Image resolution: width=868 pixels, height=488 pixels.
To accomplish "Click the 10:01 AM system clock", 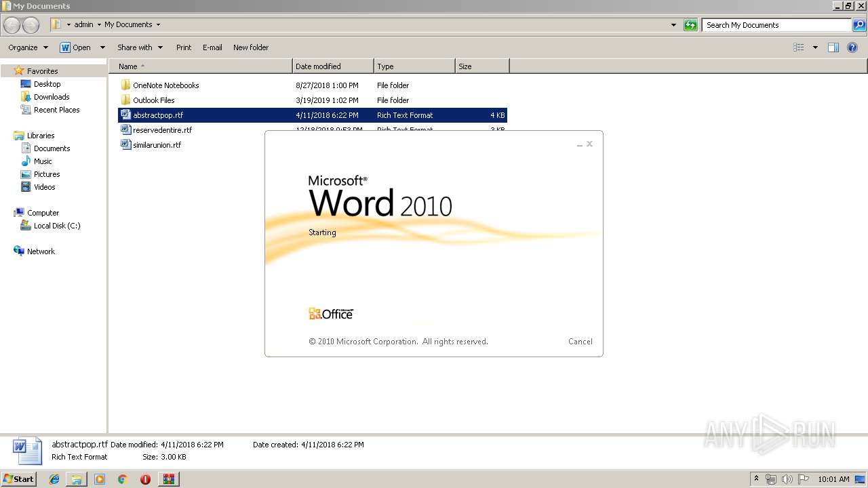I will (x=833, y=479).
